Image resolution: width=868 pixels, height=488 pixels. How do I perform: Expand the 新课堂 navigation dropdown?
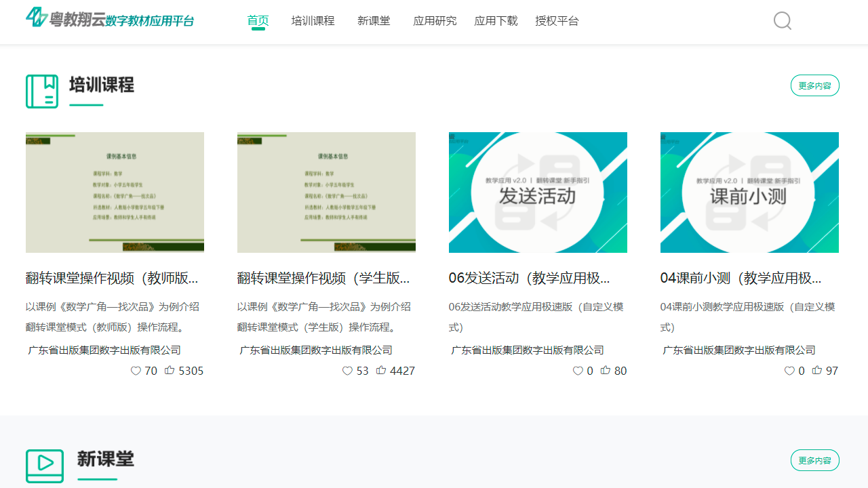[374, 21]
